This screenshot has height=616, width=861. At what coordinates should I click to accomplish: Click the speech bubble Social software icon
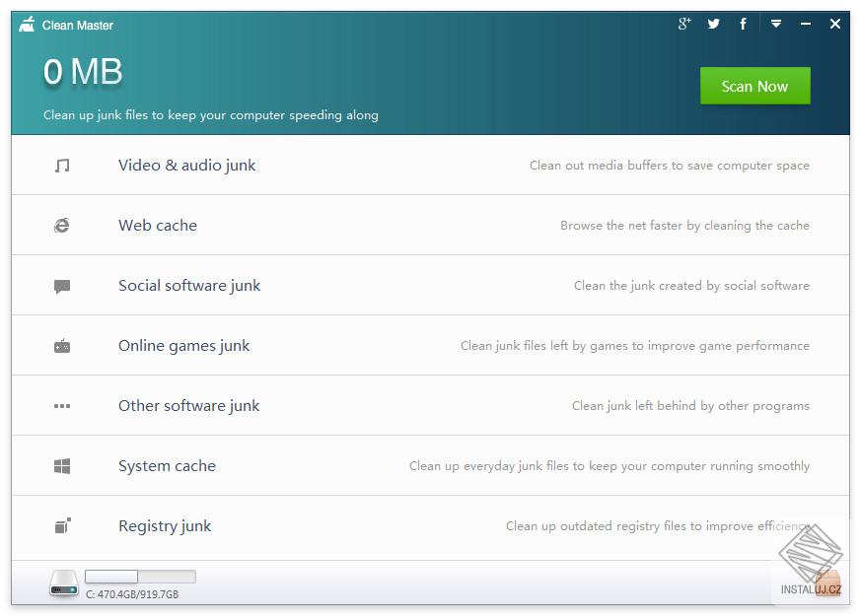(x=62, y=286)
